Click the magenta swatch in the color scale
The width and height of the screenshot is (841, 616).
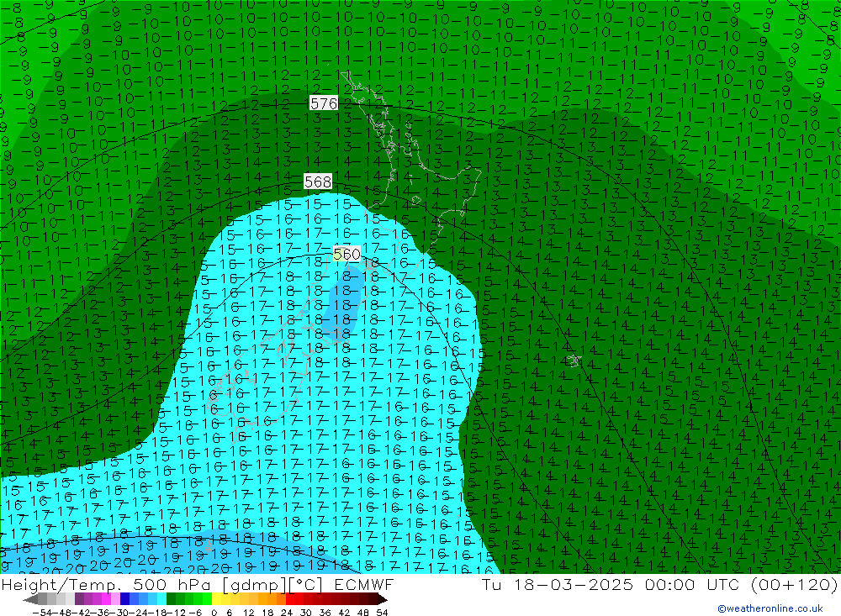[107, 599]
